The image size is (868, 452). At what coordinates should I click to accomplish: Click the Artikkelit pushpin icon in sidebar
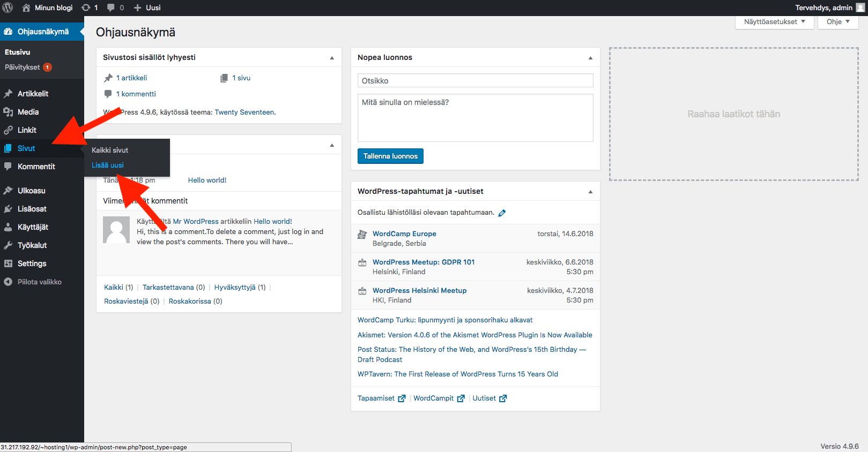(8, 94)
